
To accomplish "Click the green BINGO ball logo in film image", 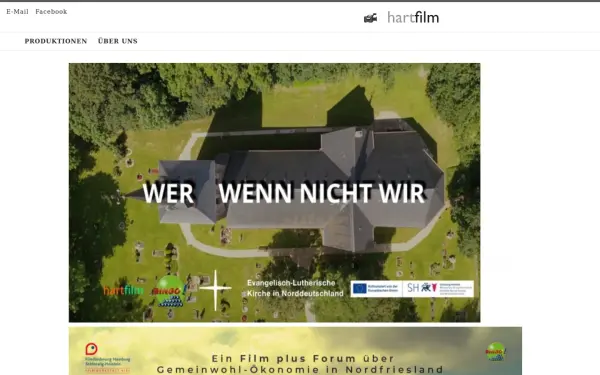I will tap(169, 291).
